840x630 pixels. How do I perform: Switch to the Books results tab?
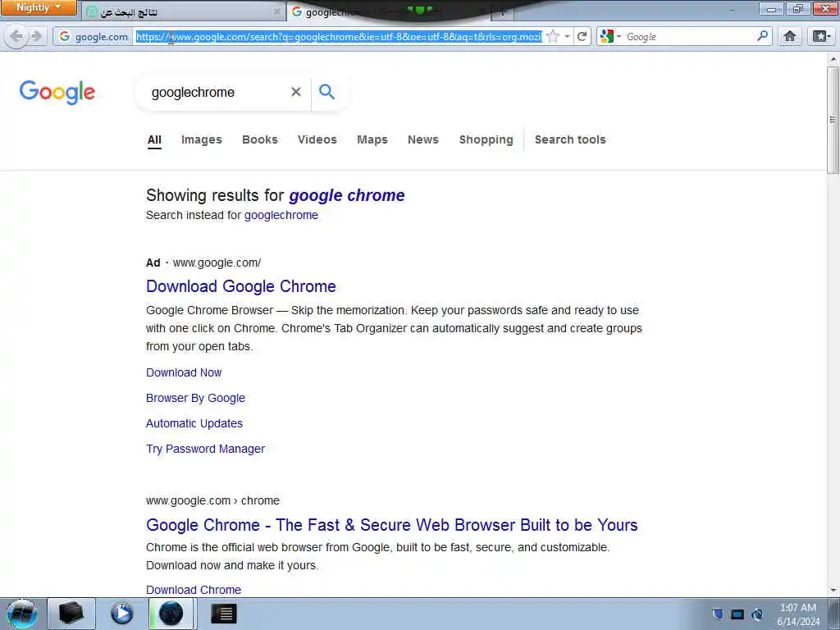click(260, 139)
